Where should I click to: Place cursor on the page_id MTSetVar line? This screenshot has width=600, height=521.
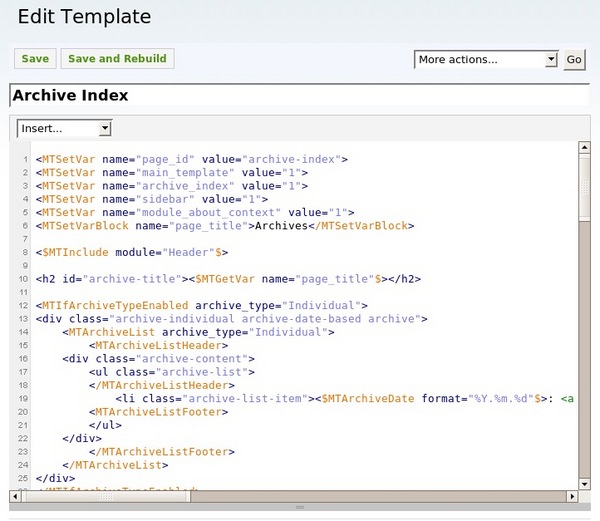point(190,159)
